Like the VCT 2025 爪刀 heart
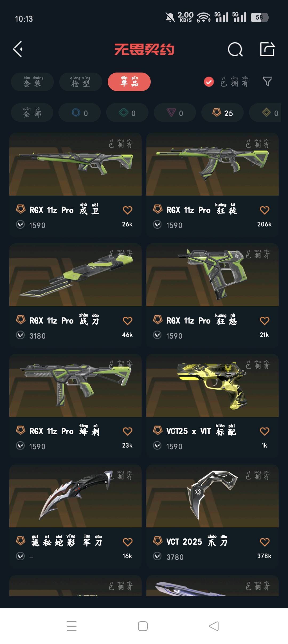This screenshot has width=288, height=644. point(265,542)
